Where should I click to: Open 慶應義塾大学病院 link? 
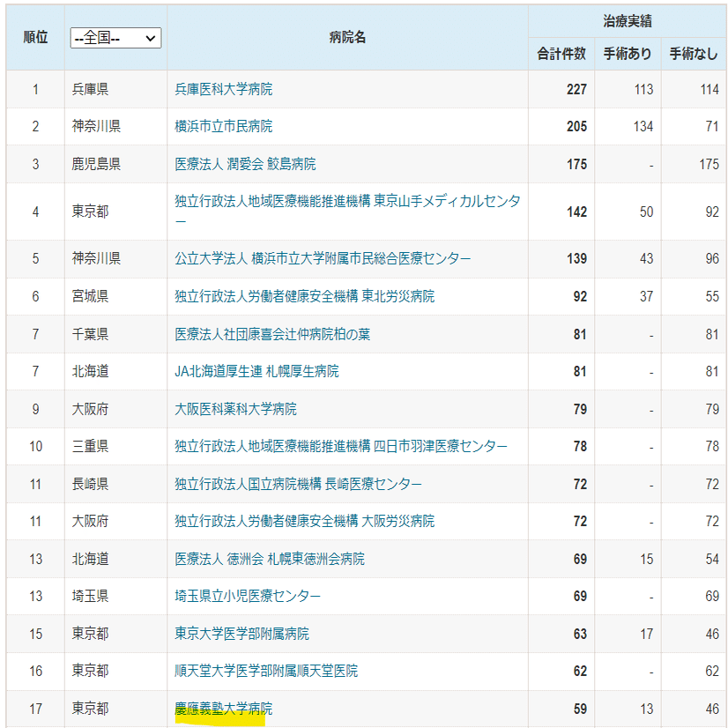[223, 709]
